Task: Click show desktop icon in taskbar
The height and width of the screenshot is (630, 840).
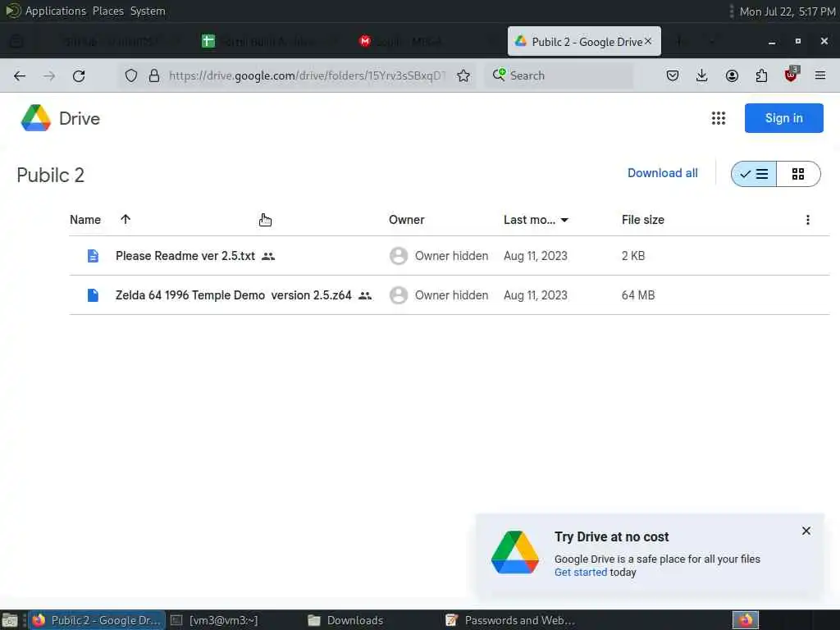Action: click(x=10, y=620)
